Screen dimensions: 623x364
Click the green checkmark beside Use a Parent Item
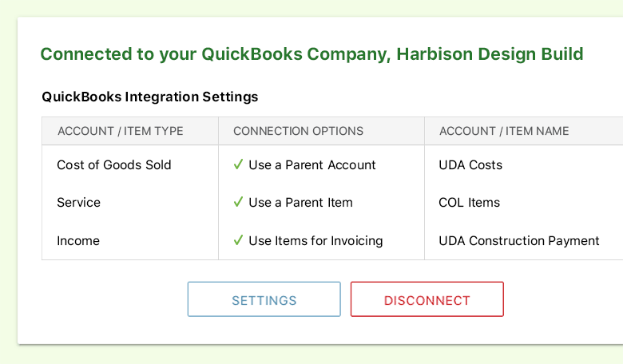pos(238,202)
